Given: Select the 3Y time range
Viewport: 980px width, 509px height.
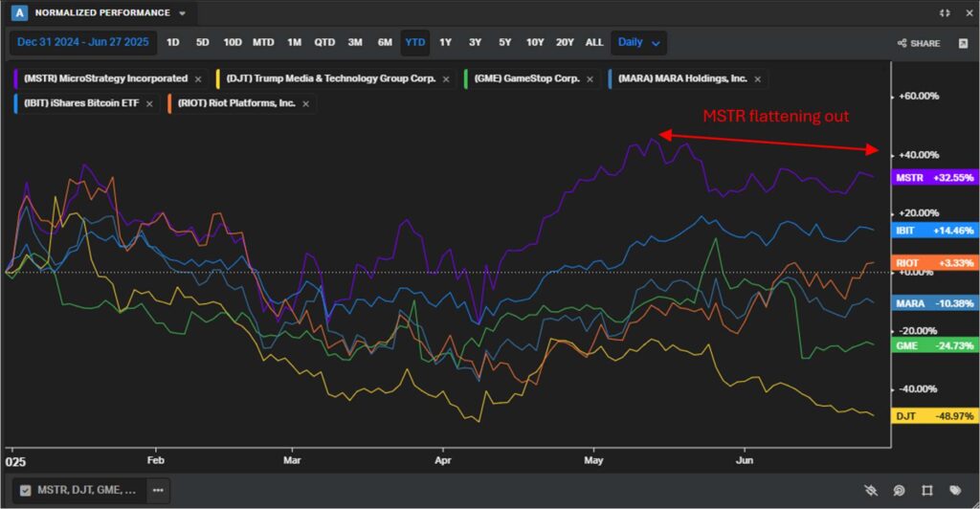Looking at the screenshot, I should [475, 42].
